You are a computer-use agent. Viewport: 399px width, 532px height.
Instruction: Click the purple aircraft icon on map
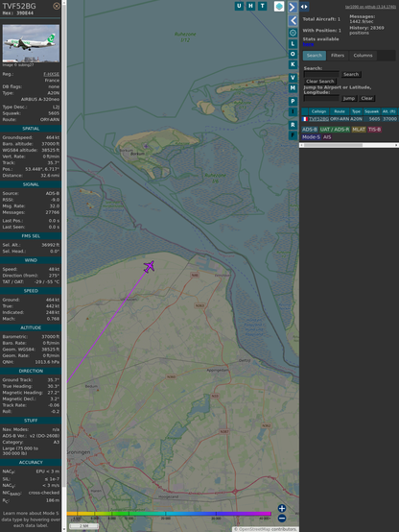tap(150, 266)
